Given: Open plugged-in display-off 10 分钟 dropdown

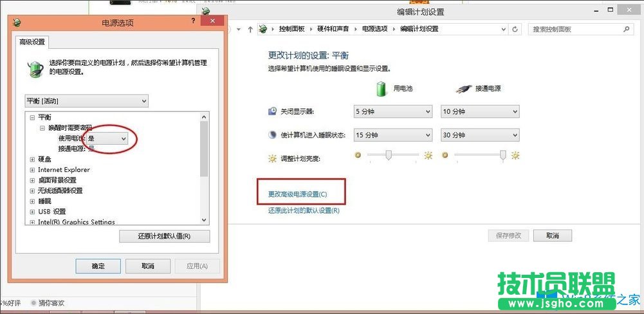Looking at the screenshot, I should (480, 111).
